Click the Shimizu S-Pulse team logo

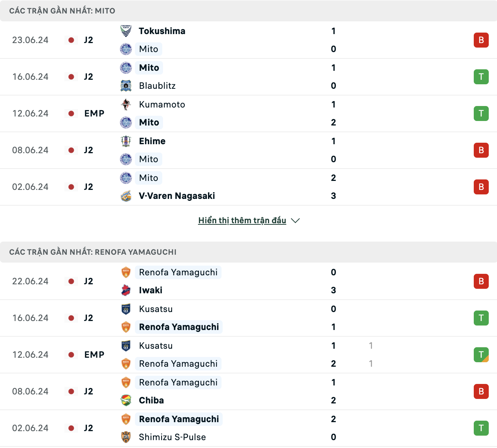click(126, 437)
